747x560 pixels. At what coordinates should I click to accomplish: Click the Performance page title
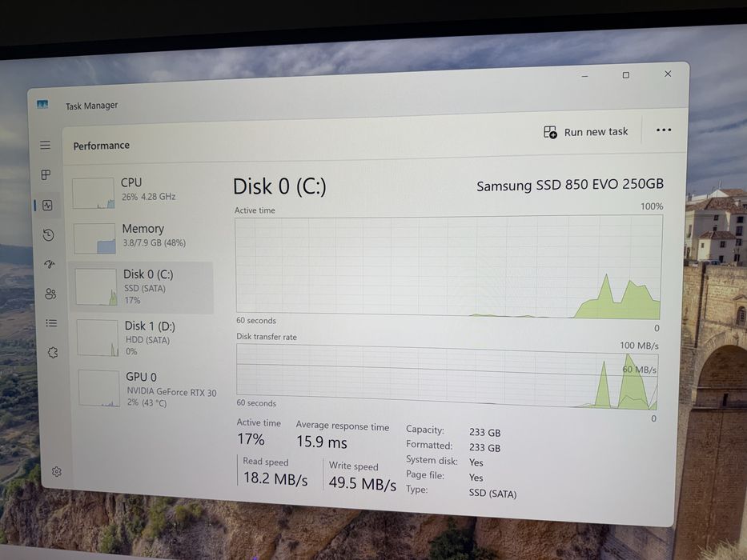point(101,146)
